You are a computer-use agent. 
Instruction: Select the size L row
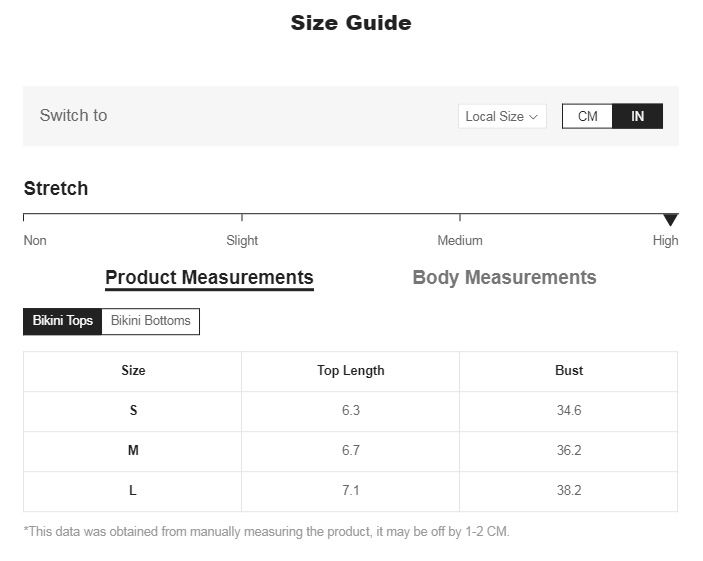(133, 490)
